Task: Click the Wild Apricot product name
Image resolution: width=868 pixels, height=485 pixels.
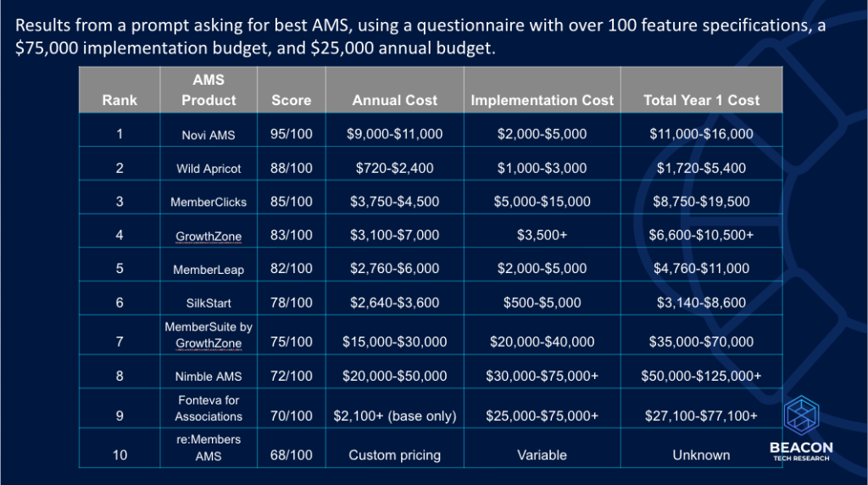Action: pyautogui.click(x=209, y=169)
